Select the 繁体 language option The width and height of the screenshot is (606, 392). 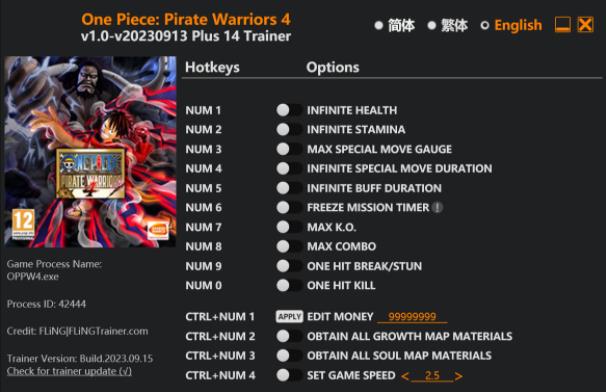pos(448,26)
